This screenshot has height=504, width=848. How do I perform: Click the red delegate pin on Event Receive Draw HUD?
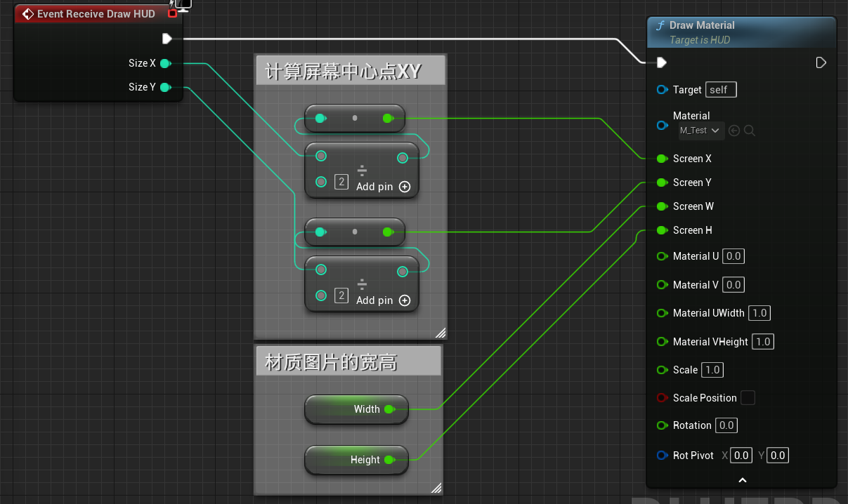[172, 13]
